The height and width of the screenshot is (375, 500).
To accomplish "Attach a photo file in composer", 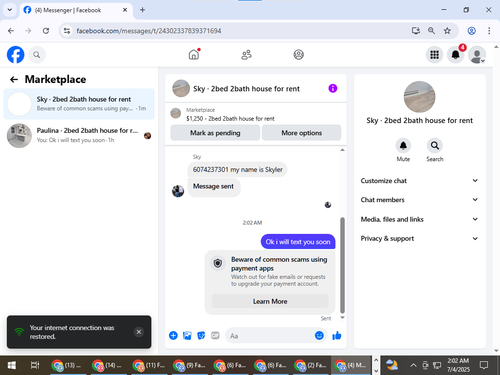I will pyautogui.click(x=187, y=335).
